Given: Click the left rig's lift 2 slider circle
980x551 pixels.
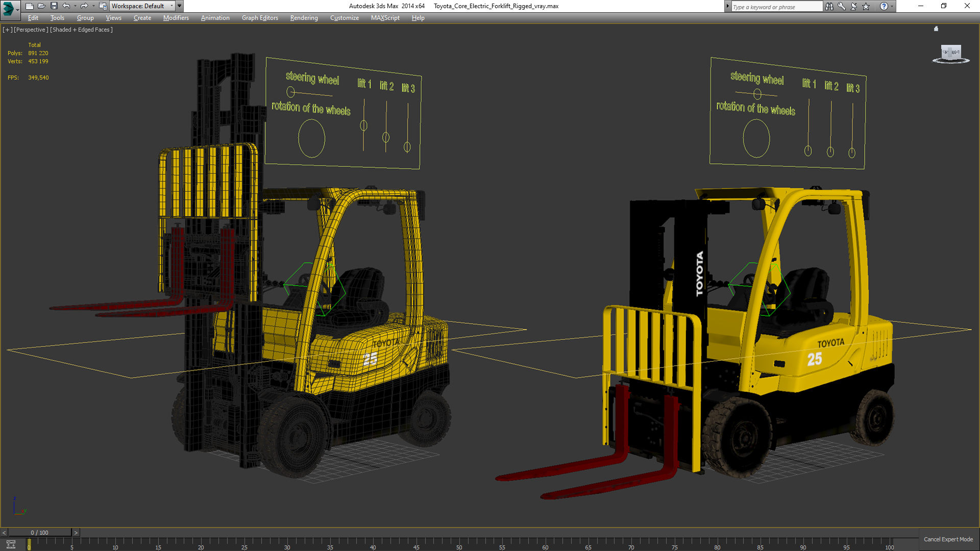Looking at the screenshot, I should click(386, 137).
